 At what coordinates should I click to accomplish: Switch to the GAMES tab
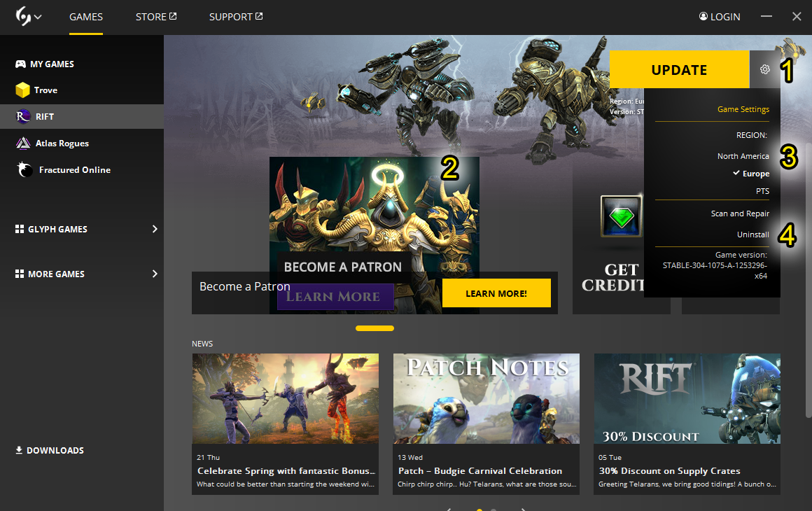point(86,17)
